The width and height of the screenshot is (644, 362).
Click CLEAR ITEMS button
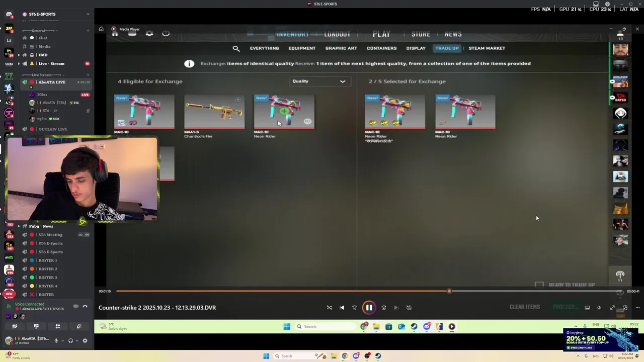pyautogui.click(x=525, y=307)
